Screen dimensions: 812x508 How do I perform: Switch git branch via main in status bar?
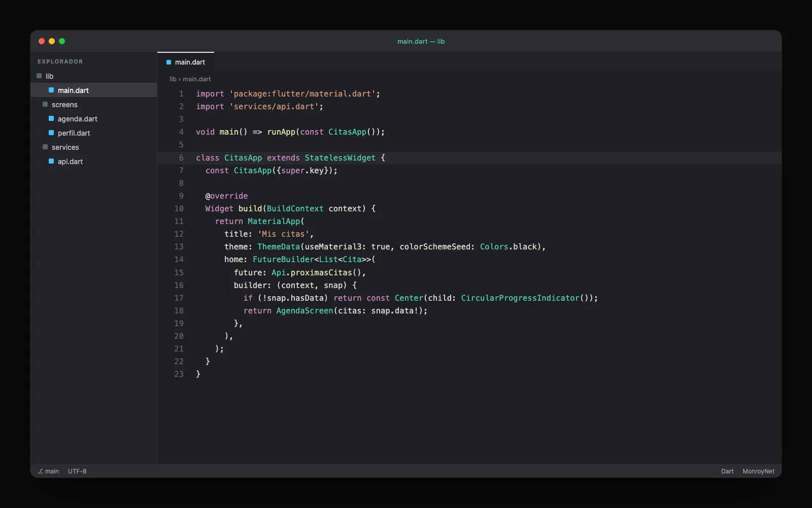[x=49, y=471]
